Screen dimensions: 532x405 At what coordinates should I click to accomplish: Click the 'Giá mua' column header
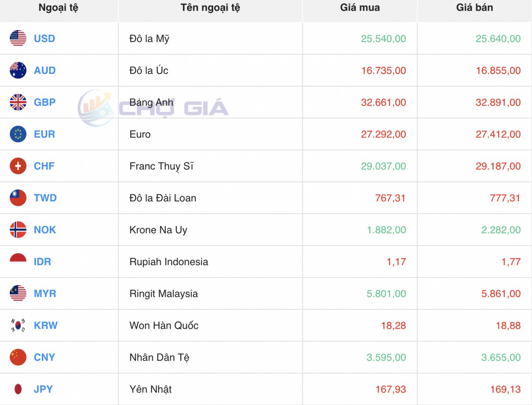pos(360,8)
